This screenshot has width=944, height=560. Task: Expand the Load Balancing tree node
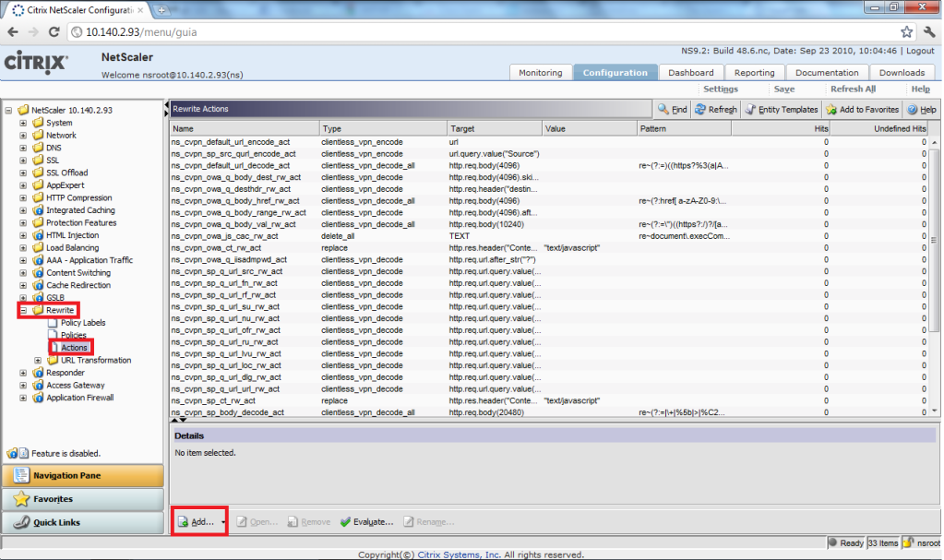(23, 247)
